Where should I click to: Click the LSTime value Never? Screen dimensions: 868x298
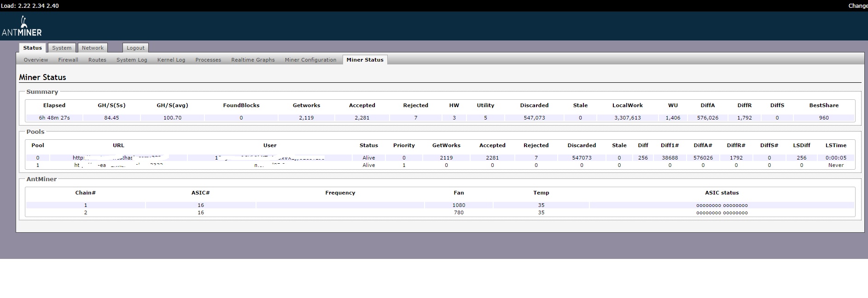tap(836, 165)
